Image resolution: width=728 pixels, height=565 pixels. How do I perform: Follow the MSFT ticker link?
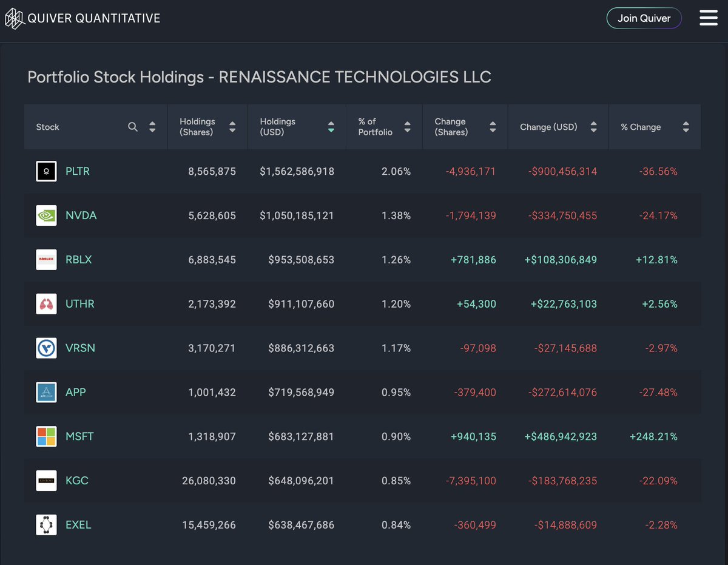79,436
